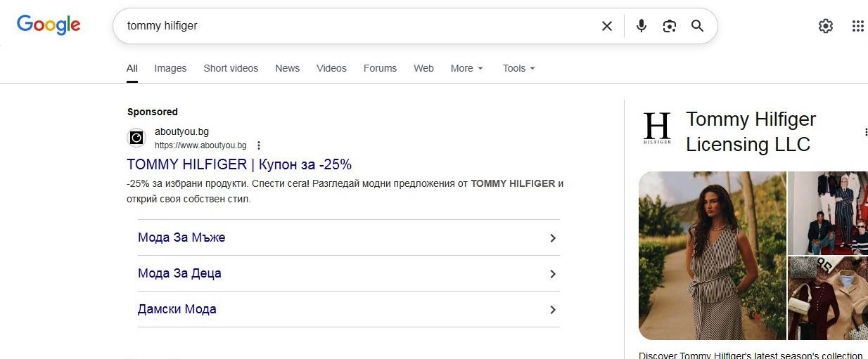The width and height of the screenshot is (868, 359).
Task: Open the Google apps grid
Action: tap(857, 26)
